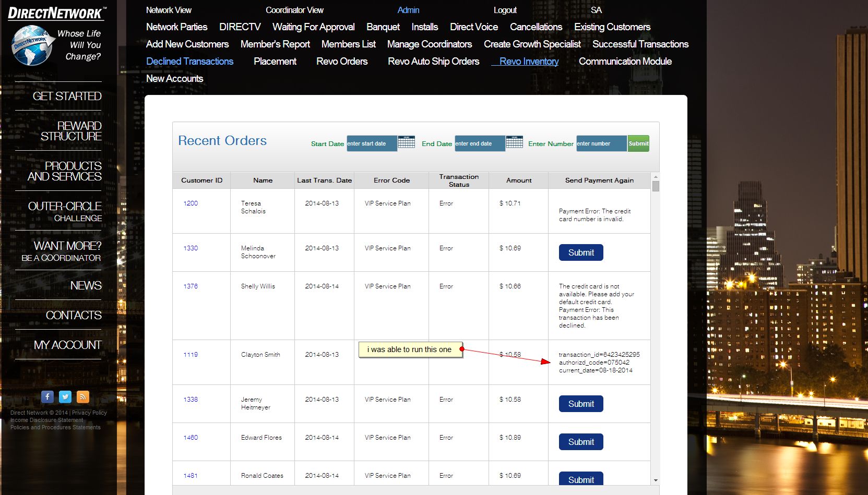This screenshot has width=868, height=495.
Task: Open the Placement page
Action: [x=275, y=62]
